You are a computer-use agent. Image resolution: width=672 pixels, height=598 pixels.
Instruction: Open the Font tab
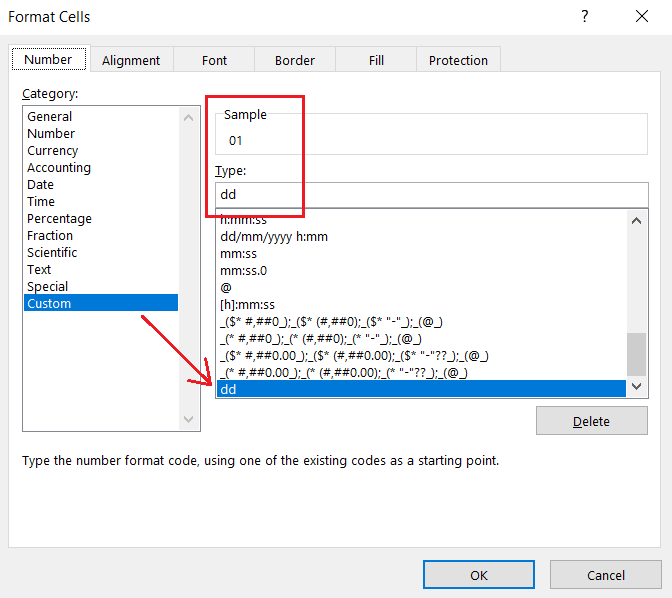[x=214, y=60]
